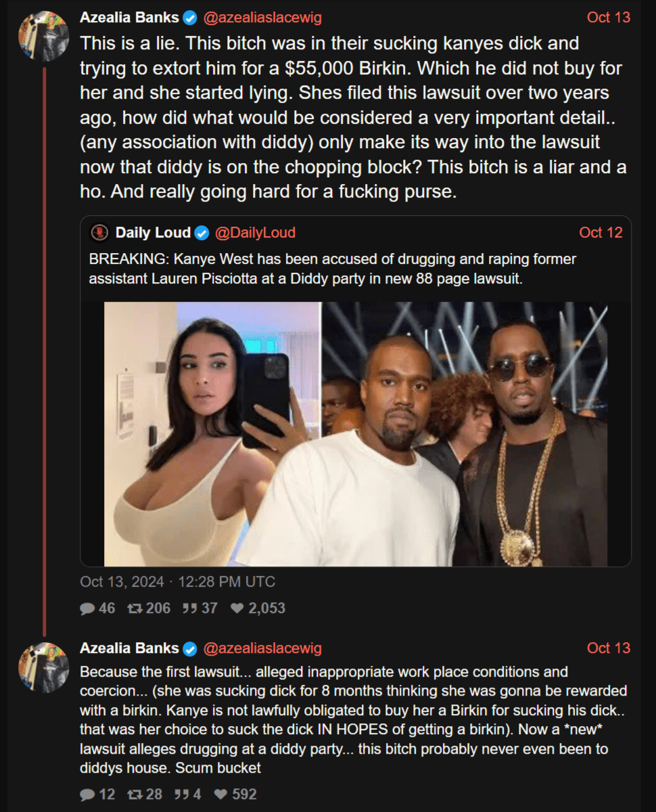656x812 pixels.
Task: Click the Daily Loud verified badge
Action: click(202, 233)
